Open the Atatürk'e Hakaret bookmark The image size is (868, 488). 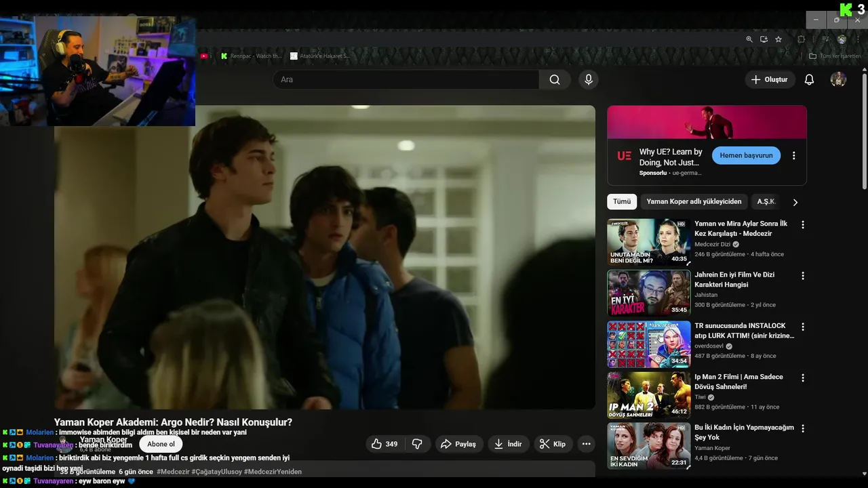point(320,56)
